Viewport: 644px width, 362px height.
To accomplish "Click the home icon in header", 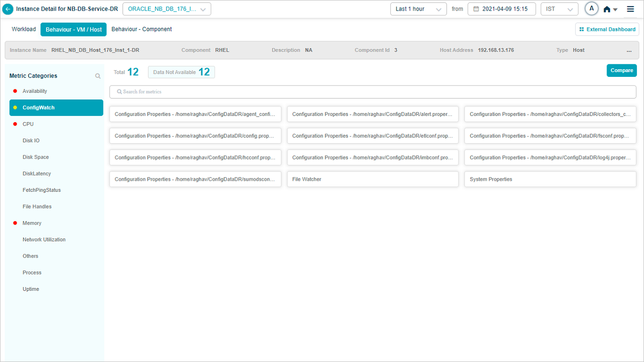I will pyautogui.click(x=607, y=9).
